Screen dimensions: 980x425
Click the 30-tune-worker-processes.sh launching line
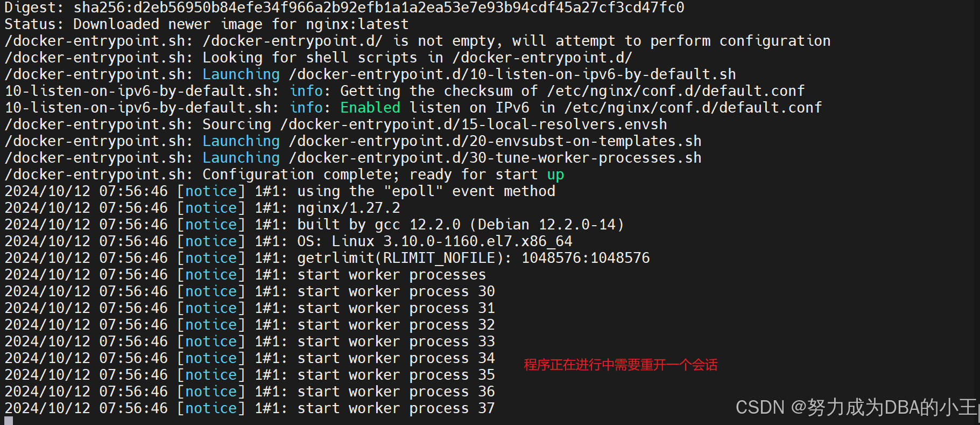[353, 158]
